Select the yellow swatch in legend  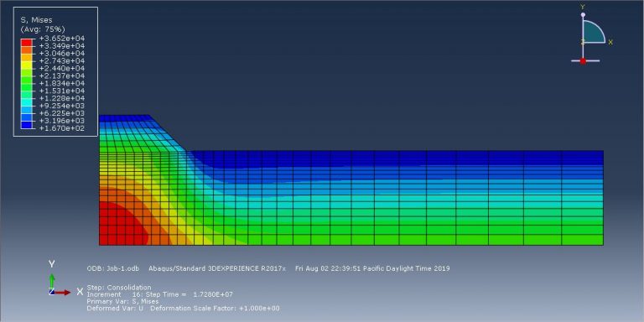[26, 65]
